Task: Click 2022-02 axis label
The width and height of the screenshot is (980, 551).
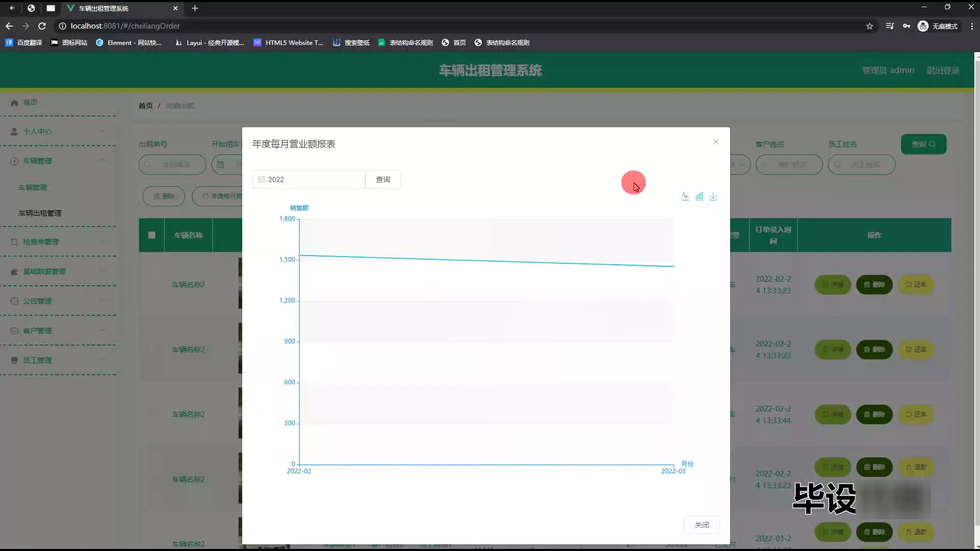Action: pyautogui.click(x=299, y=471)
